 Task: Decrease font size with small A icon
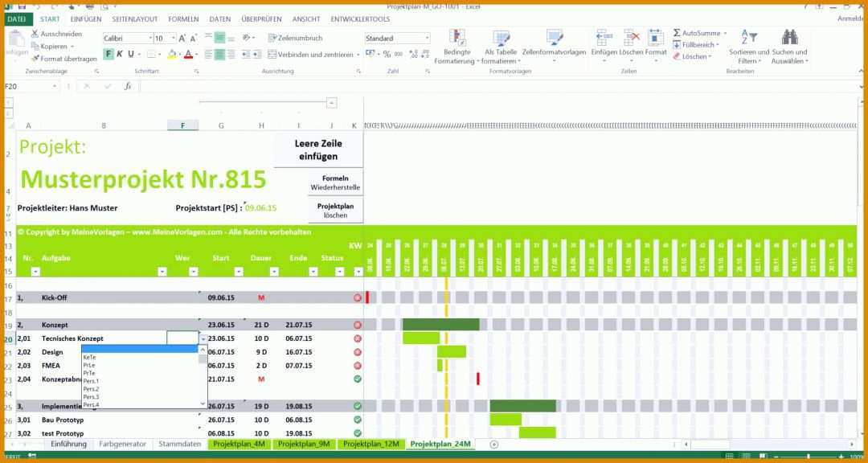pyautogui.click(x=193, y=39)
